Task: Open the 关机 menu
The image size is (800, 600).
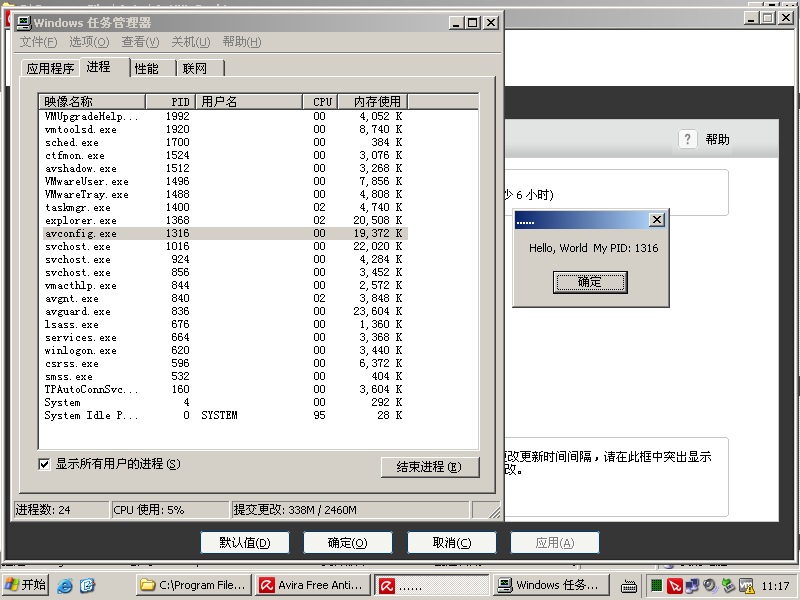Action: [190, 44]
